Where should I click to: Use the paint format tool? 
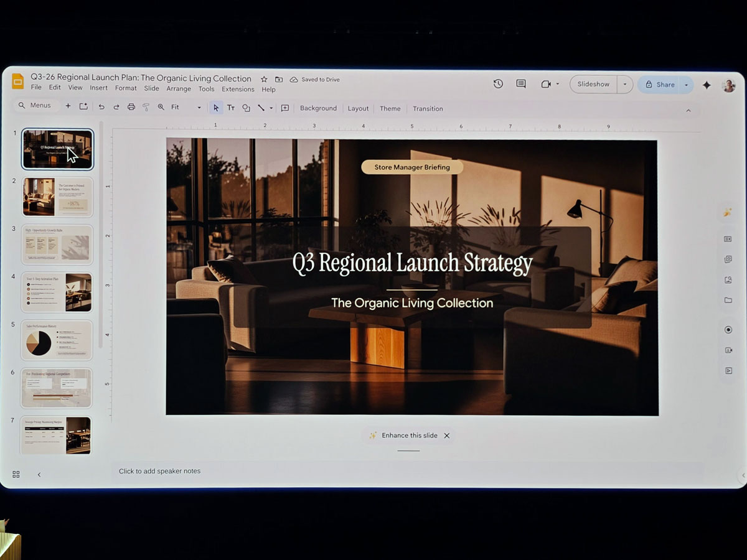click(146, 107)
